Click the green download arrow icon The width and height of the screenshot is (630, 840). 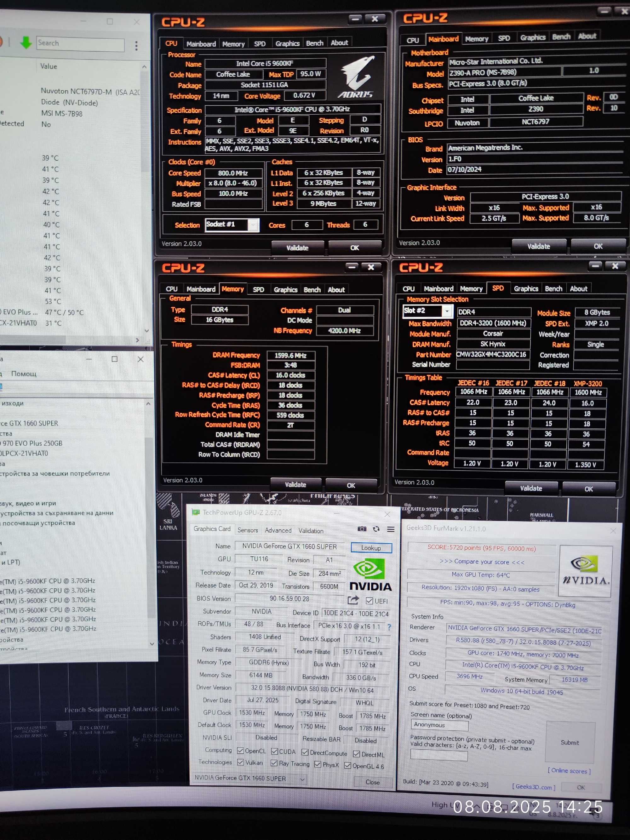26,43
